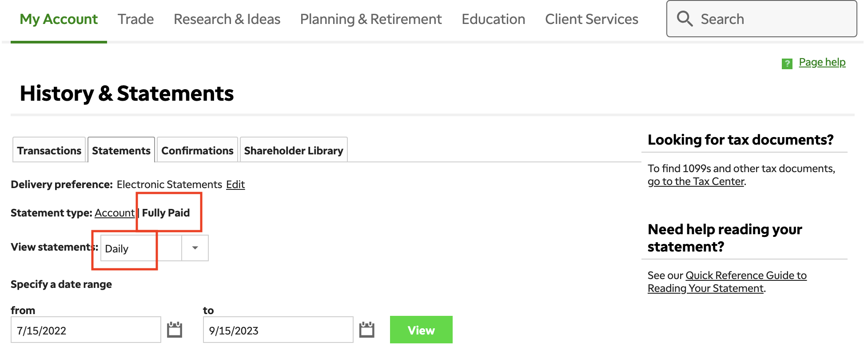
Task: Switch to the Confirmations tab
Action: point(197,150)
